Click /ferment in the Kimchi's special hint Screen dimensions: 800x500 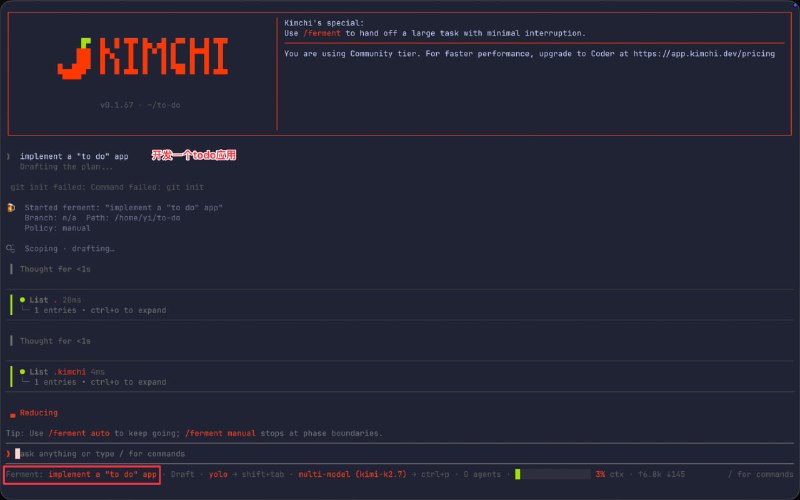coord(322,33)
